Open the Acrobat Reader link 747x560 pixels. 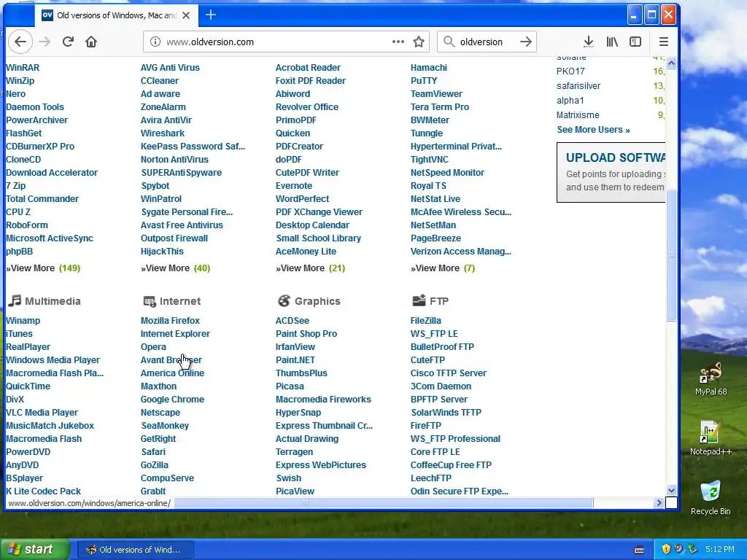tap(308, 68)
